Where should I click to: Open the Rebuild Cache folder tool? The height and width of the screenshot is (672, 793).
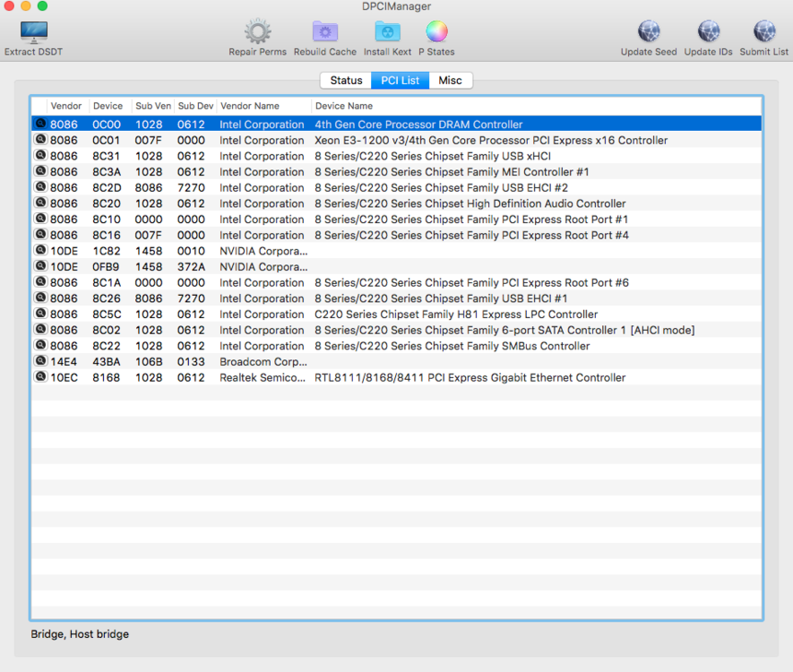[324, 32]
